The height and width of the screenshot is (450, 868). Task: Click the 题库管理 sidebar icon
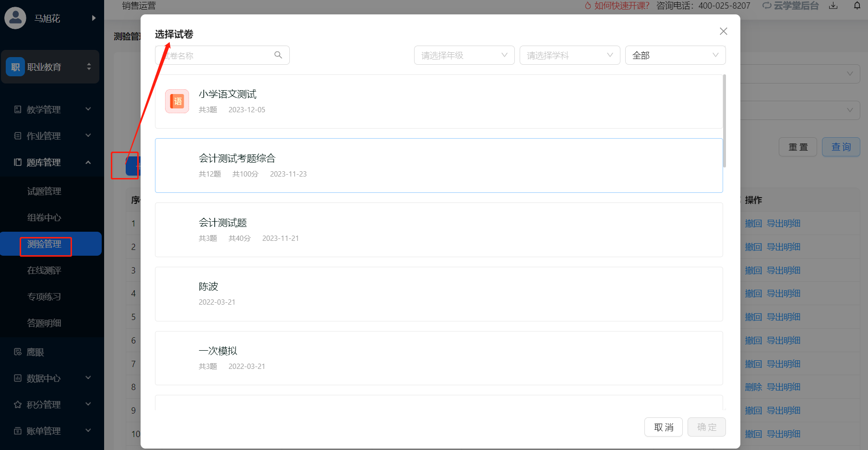coord(18,162)
